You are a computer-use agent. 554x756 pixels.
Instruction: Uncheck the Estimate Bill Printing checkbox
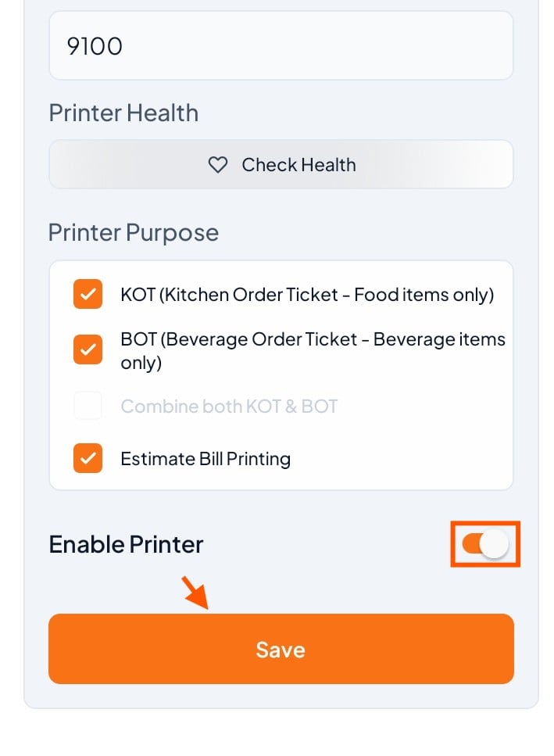click(x=88, y=458)
